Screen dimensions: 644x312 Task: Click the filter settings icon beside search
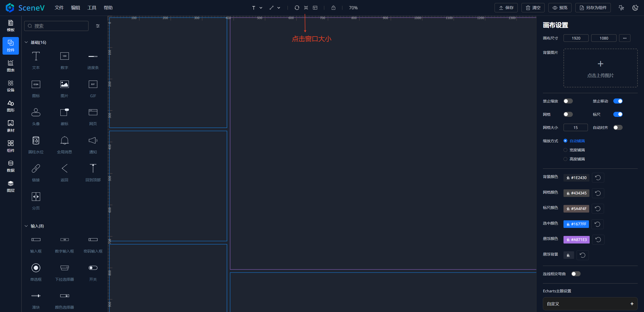(x=98, y=26)
